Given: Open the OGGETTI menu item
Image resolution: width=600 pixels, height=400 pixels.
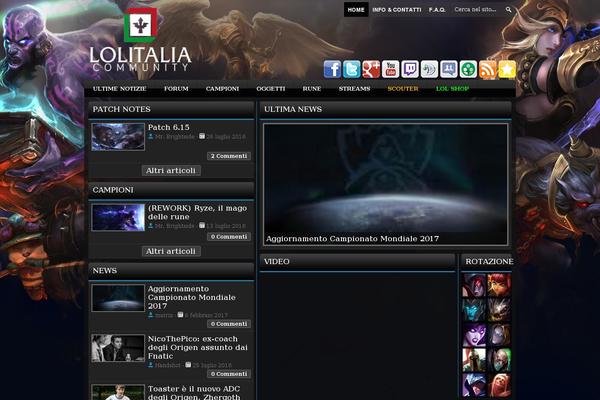Looking at the screenshot, I should 271,88.
